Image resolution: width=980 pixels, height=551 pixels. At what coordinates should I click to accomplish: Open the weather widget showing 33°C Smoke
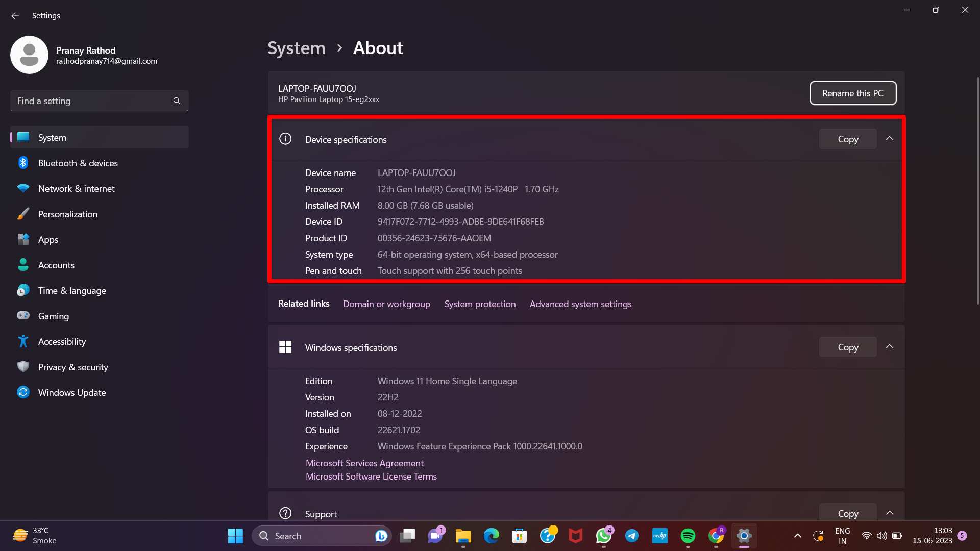pyautogui.click(x=35, y=536)
